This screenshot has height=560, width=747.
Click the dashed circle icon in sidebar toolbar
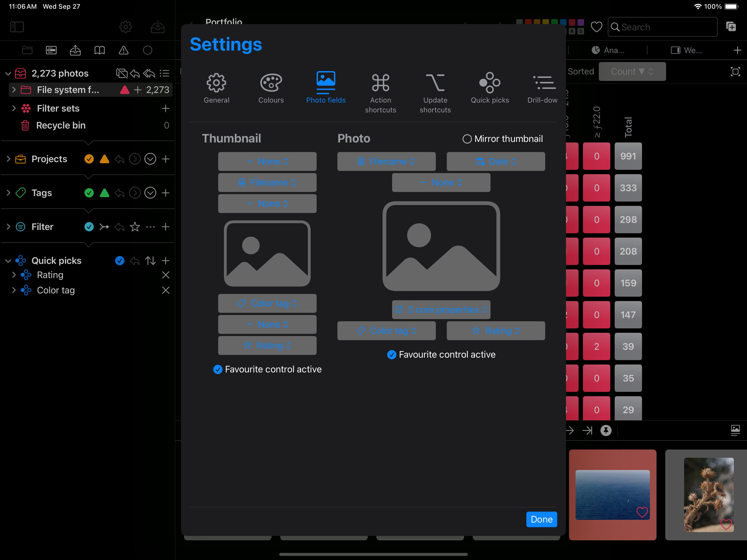point(148,50)
